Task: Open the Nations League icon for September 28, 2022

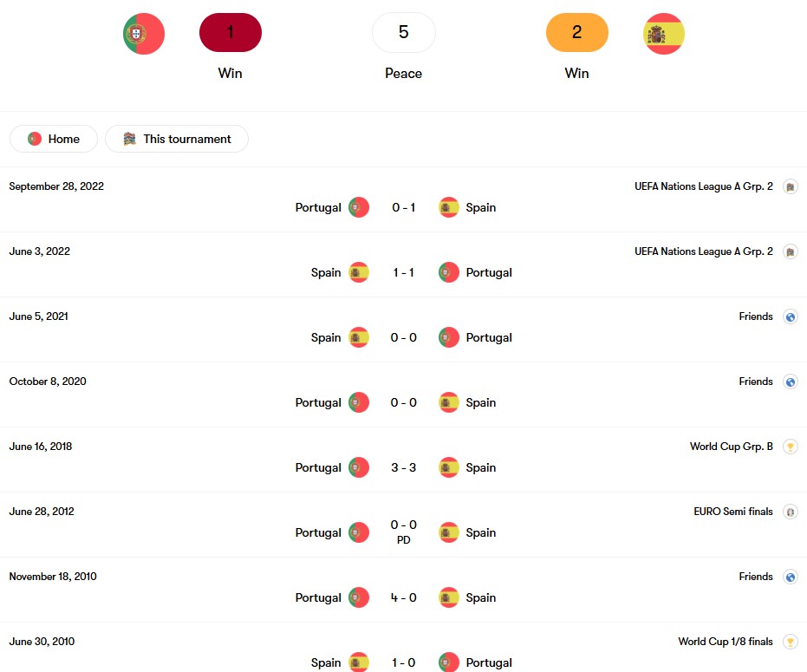Action: (x=790, y=186)
